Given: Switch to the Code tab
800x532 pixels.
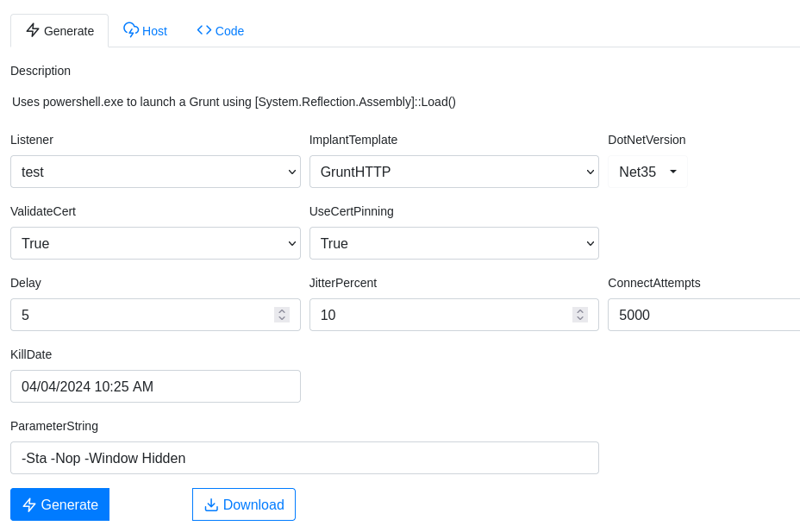Looking at the screenshot, I should tap(221, 30).
